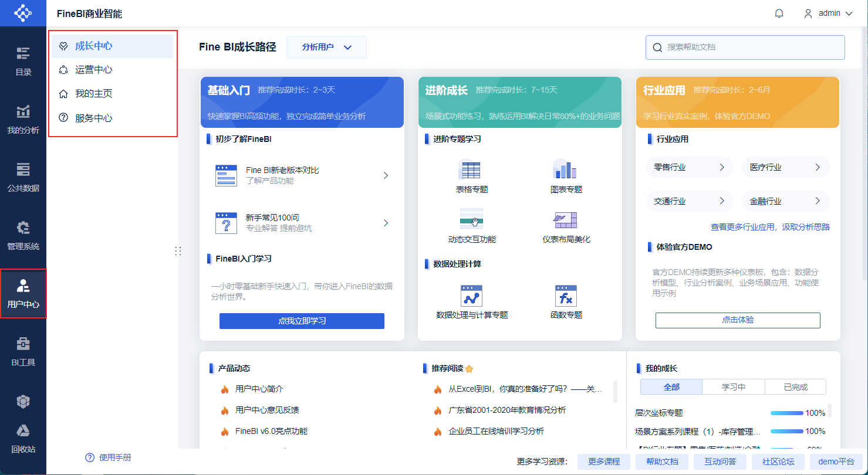Click the 新手常见100问 question icon
Viewport: 868px width, 475px height.
226,223
